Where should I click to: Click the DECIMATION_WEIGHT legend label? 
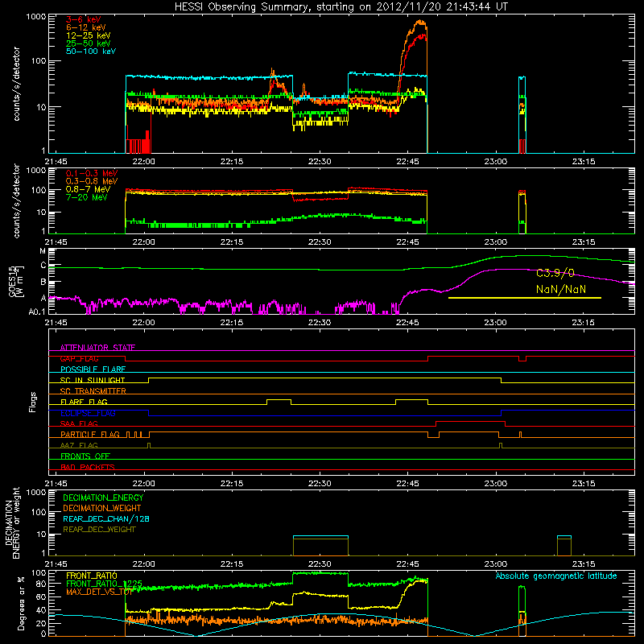(x=102, y=508)
